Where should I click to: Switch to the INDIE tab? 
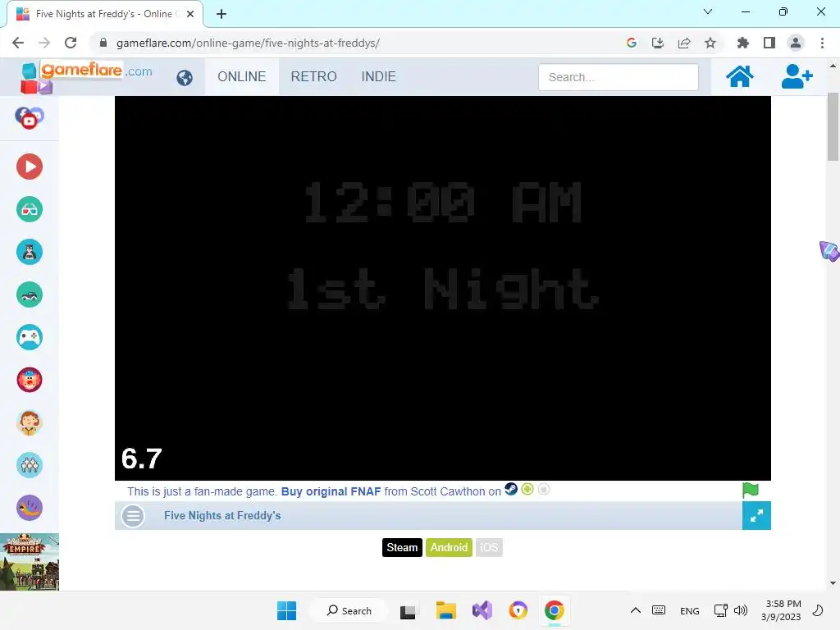click(379, 76)
